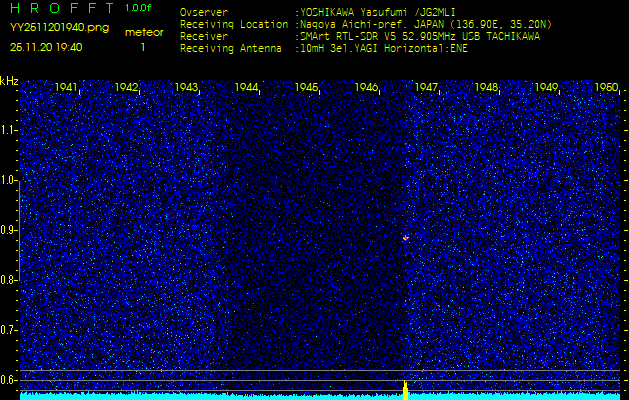Click the cyan signal level strip at bottom

(x=200, y=396)
